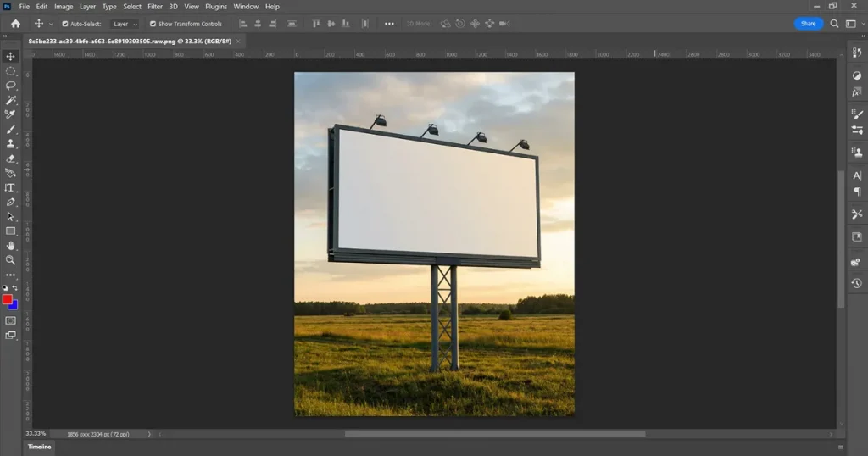The height and width of the screenshot is (456, 868).
Task: Select the Pen tool
Action: pos(10,203)
